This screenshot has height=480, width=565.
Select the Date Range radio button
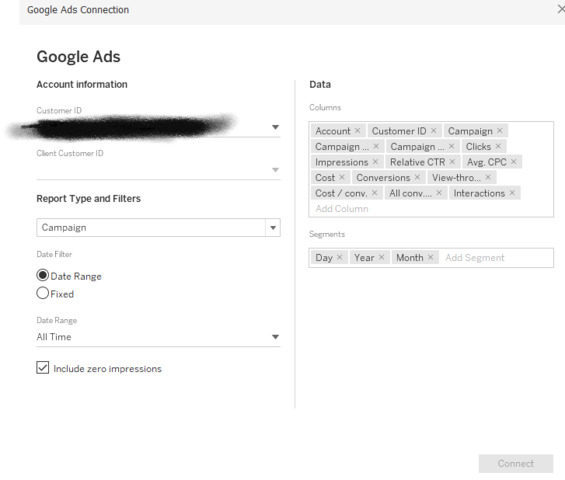pos(43,275)
